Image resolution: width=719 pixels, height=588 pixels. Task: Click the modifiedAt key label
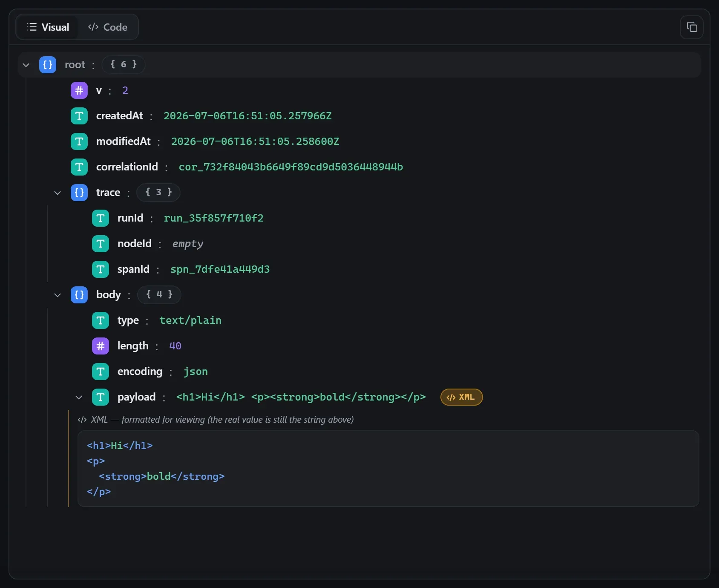point(124,141)
